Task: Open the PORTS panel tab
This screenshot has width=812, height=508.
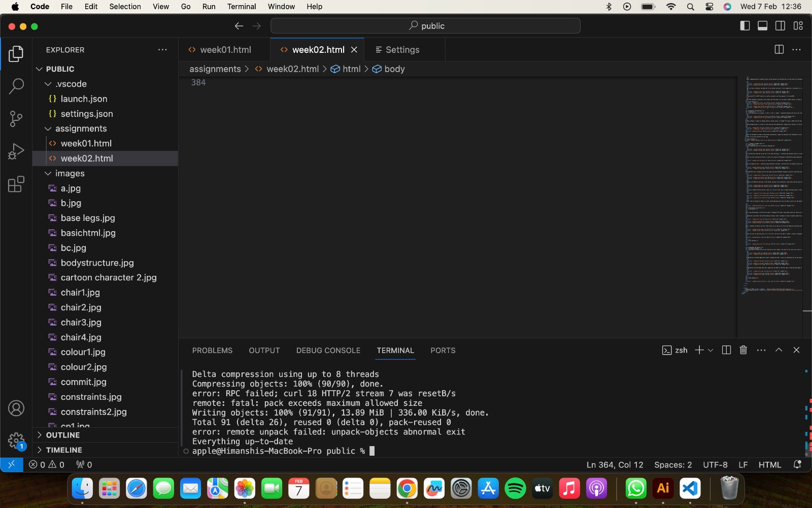Action: point(443,351)
